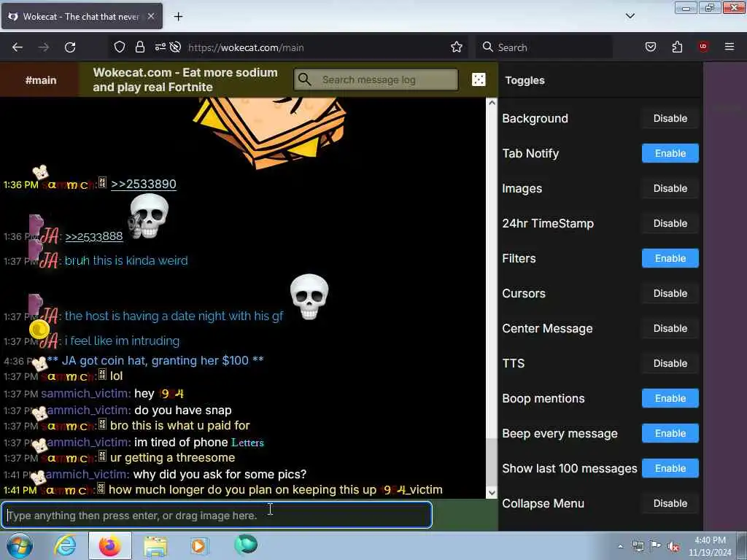747x560 pixels.
Task: Click the skull with gun emoji
Action: coord(148,216)
